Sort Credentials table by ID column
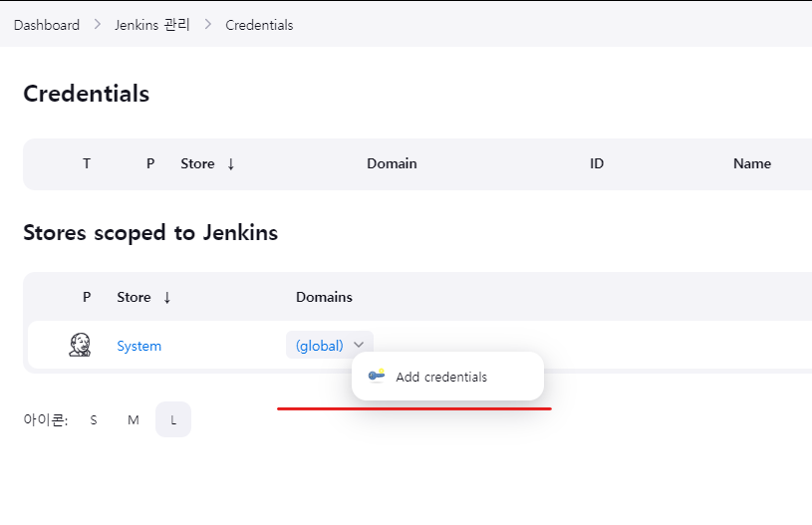Viewport: 812px width, 525px height. coord(597,163)
